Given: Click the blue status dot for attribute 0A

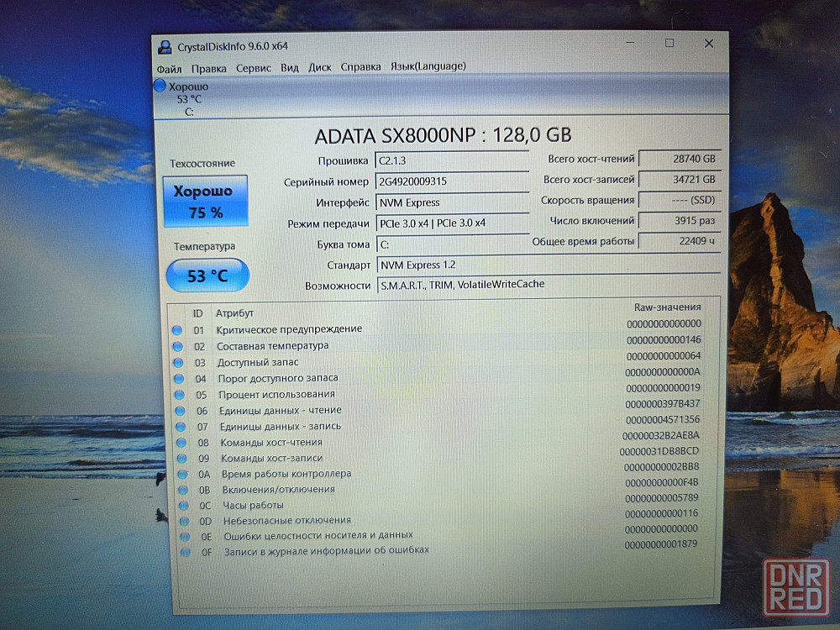Looking at the screenshot, I should (182, 474).
